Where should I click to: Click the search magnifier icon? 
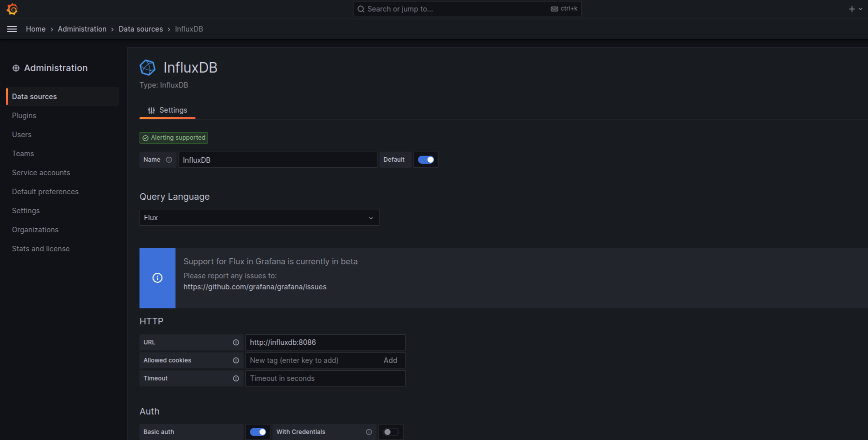361,9
